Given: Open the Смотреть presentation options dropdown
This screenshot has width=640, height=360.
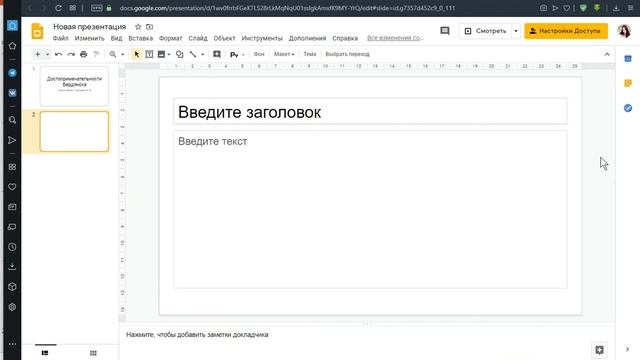Looking at the screenshot, I should pyautogui.click(x=516, y=31).
